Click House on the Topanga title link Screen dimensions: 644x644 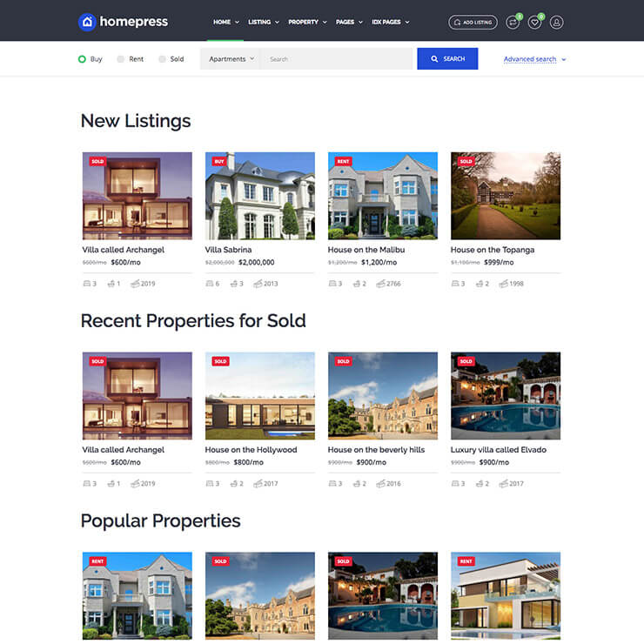tap(493, 250)
